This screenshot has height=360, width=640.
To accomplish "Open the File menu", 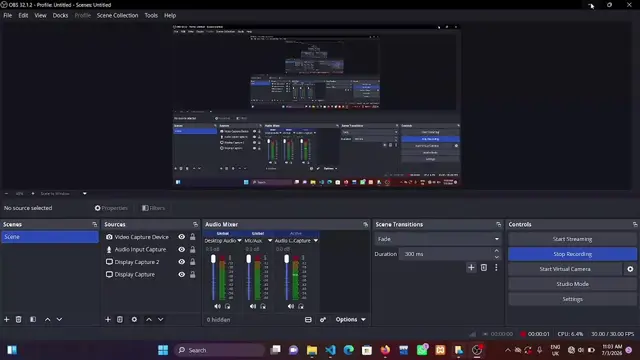I will coord(8,16).
